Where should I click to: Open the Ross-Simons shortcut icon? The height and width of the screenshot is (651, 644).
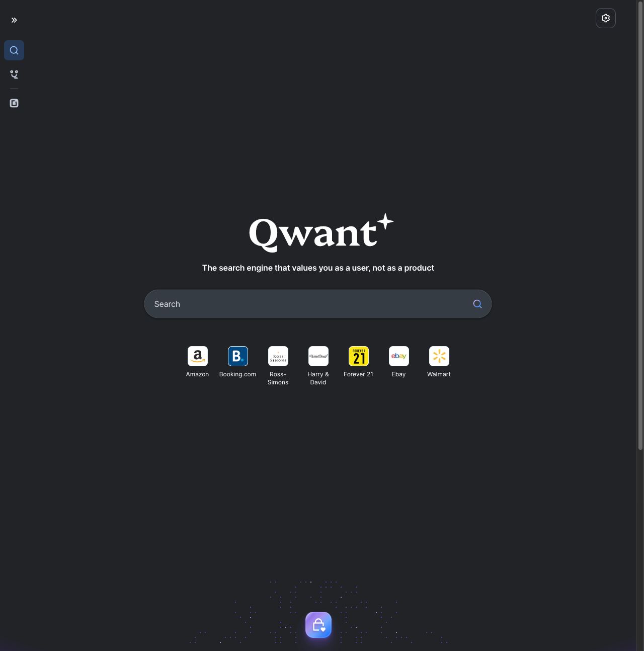[278, 356]
